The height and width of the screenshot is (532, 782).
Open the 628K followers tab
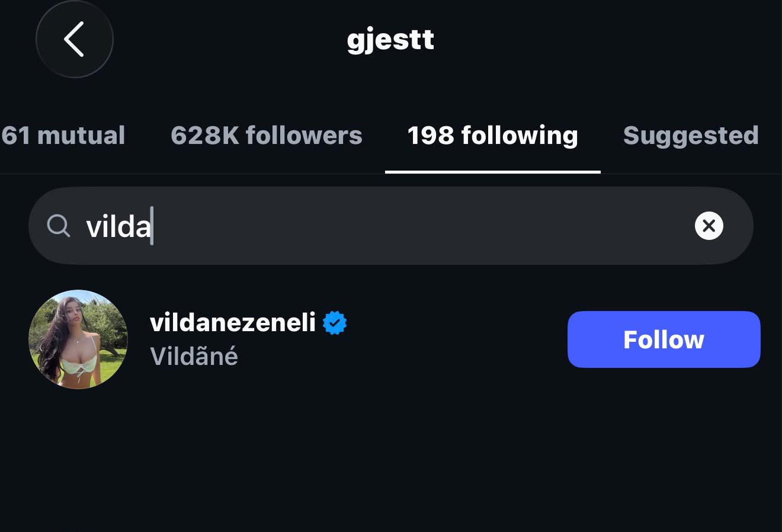[266, 135]
